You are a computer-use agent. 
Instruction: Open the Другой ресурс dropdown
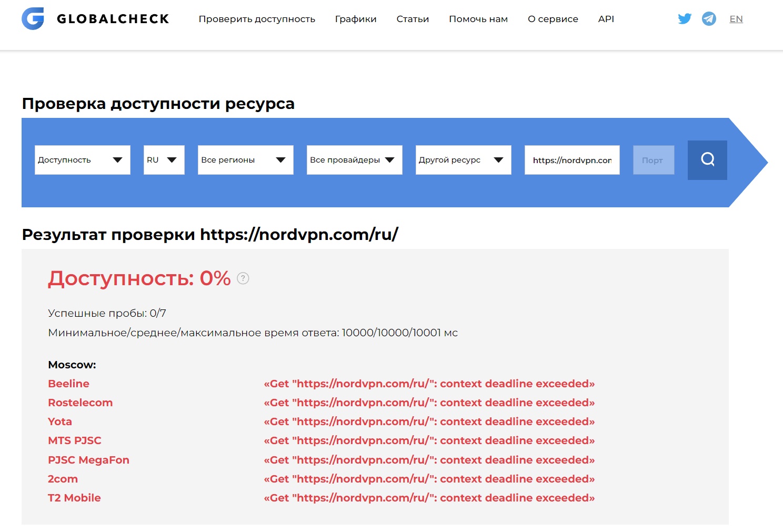click(x=464, y=160)
